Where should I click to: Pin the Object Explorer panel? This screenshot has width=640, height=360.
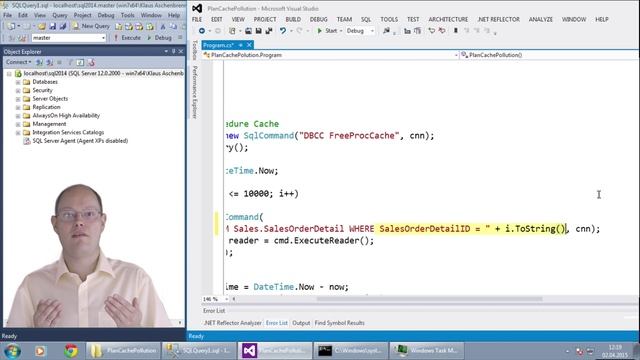click(x=173, y=51)
